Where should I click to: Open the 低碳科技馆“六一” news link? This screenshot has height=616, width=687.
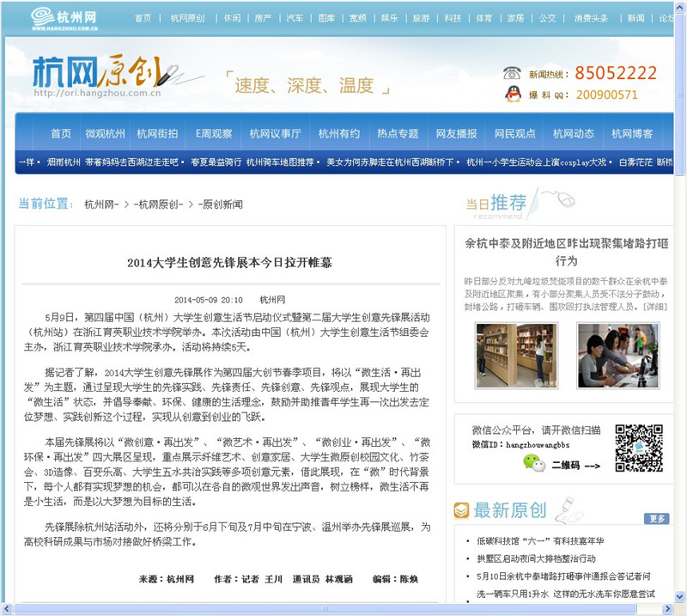pos(540,541)
